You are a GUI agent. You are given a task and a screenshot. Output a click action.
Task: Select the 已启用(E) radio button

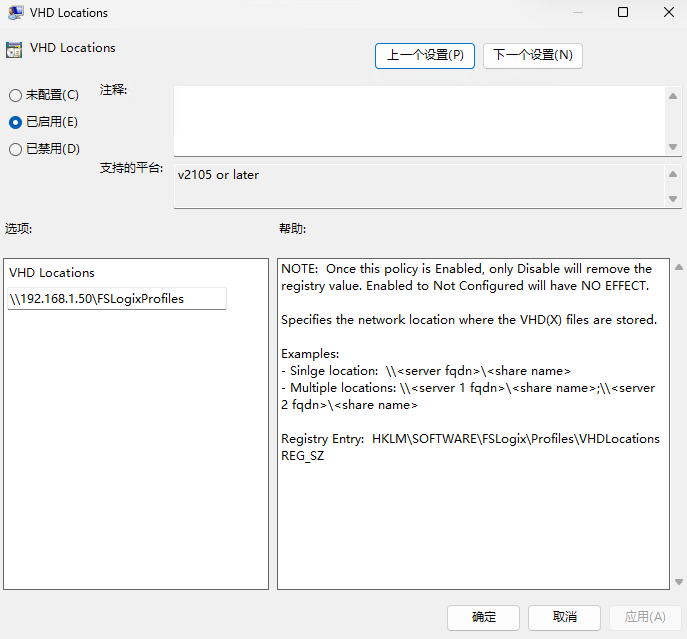pyautogui.click(x=15, y=122)
